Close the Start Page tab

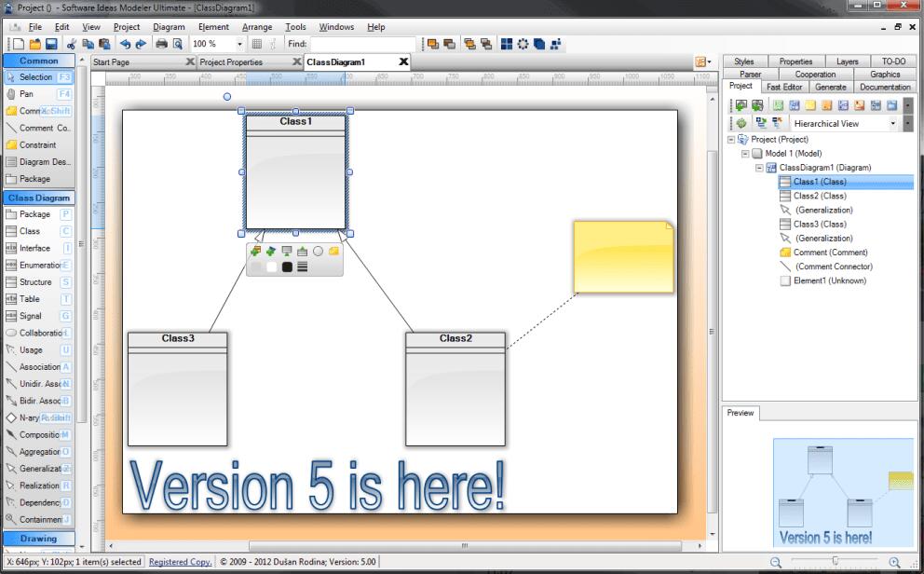click(x=190, y=62)
